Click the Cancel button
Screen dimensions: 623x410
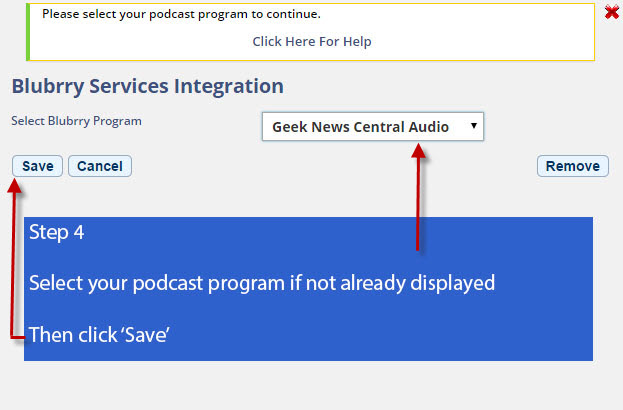coord(100,166)
